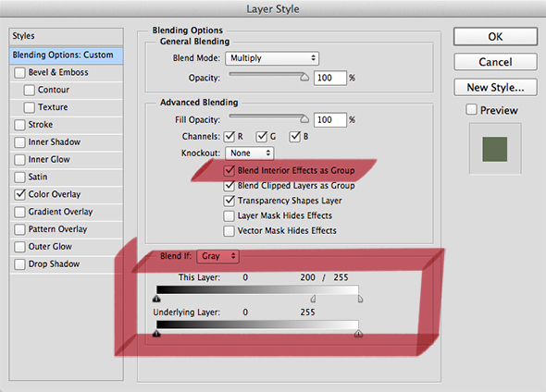Click the split white handle at 200

tap(313, 299)
